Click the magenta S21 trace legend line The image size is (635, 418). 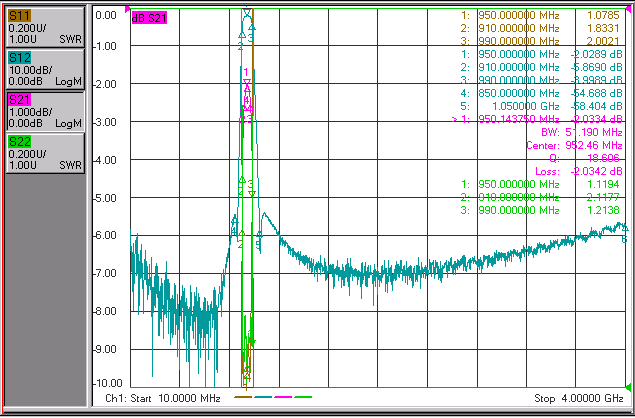point(283,397)
